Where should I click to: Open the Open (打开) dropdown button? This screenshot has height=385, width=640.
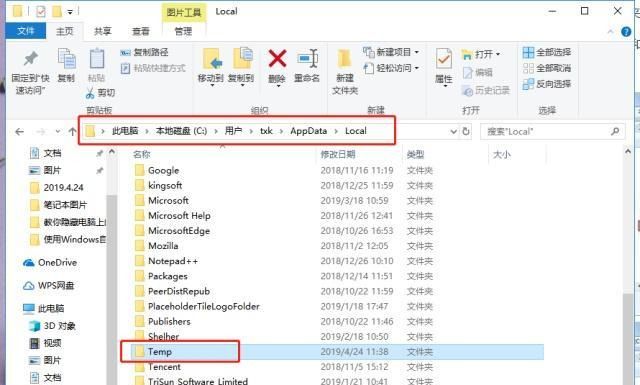(481, 54)
